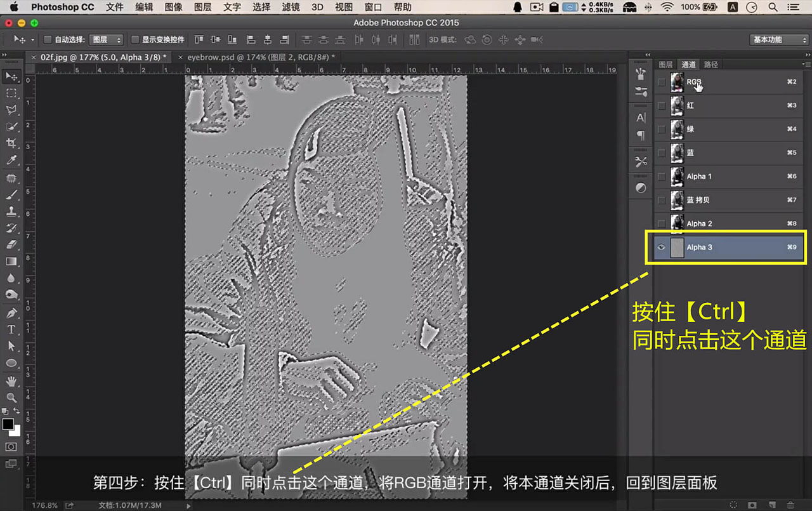Select the Polygonal Lasso tool
Screen dimensions: 812x511
[x=11, y=110]
